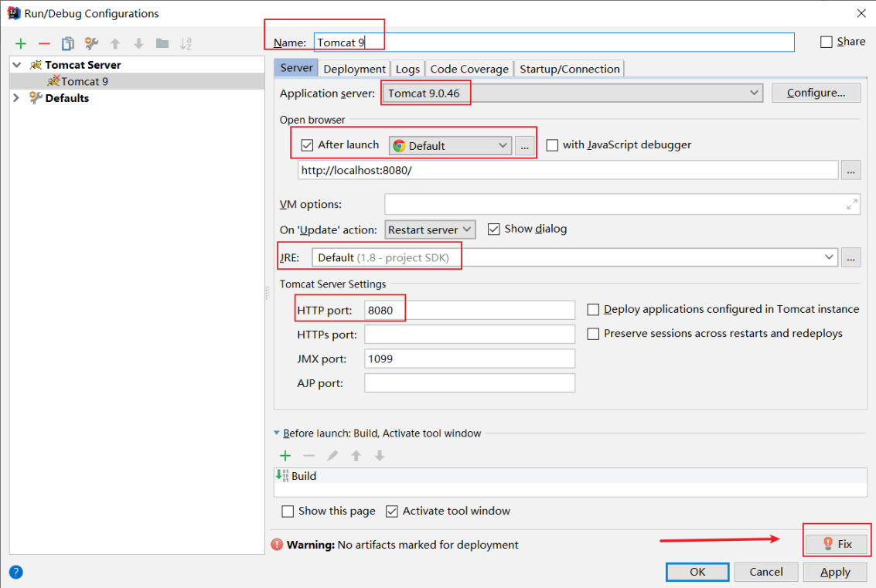Enable Preserve sessions across restarts and redeploys

(x=593, y=334)
